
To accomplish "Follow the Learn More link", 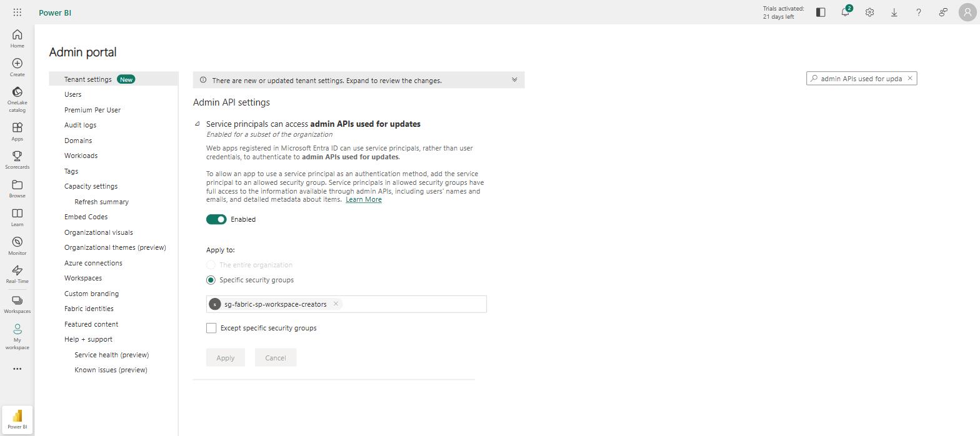I will [364, 199].
